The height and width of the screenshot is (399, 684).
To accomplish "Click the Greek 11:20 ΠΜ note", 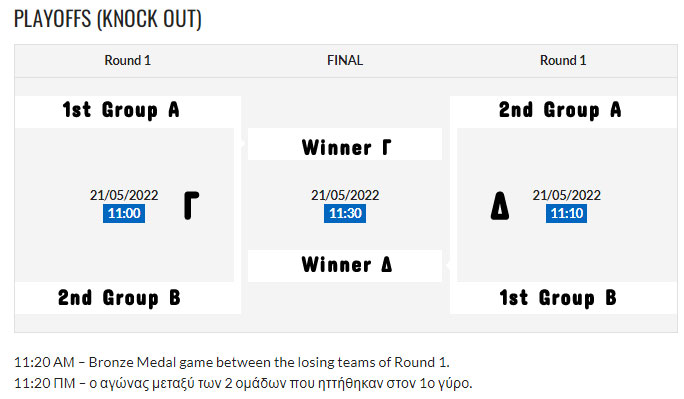I will pyautogui.click(x=243, y=383).
